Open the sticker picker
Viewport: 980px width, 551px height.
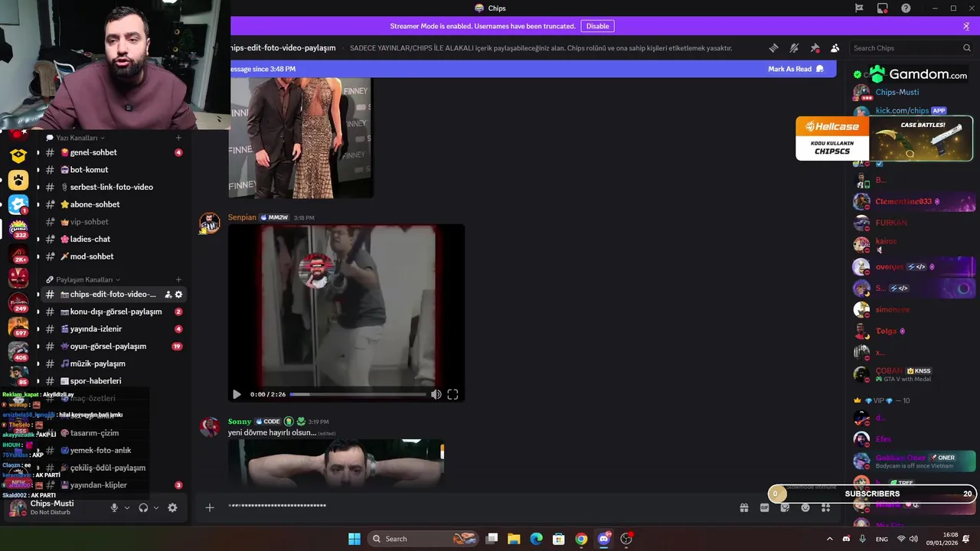pyautogui.click(x=785, y=507)
